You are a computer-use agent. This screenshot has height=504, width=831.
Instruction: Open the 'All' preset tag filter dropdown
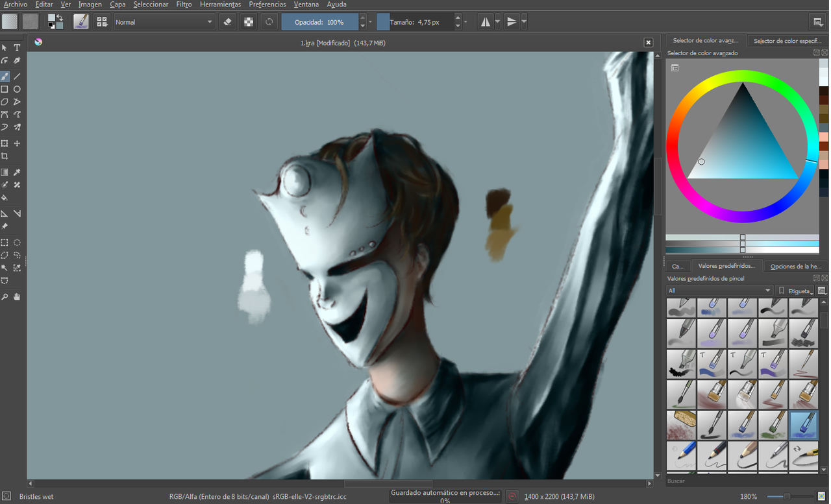(719, 291)
